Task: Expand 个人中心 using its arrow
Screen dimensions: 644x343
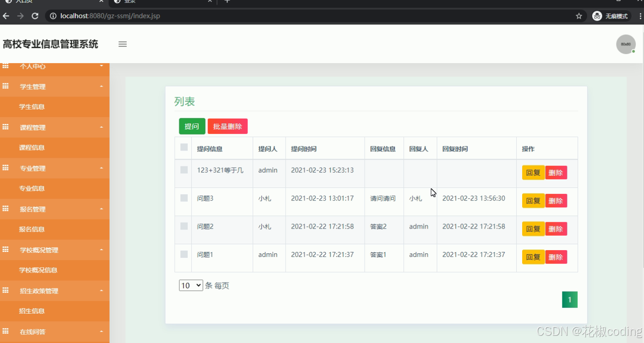Action: pyautogui.click(x=102, y=66)
